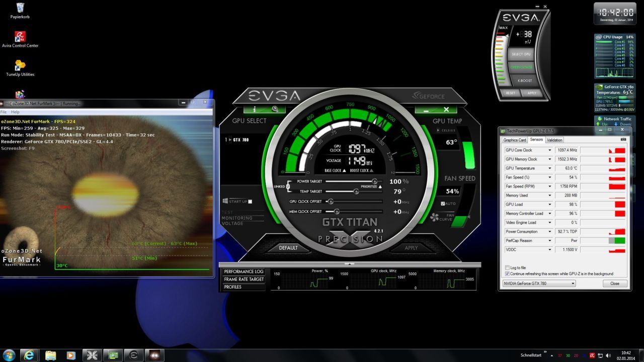Image resolution: width=644 pixels, height=362 pixels.
Task: Open the FurMark Help menu
Action: (15, 112)
